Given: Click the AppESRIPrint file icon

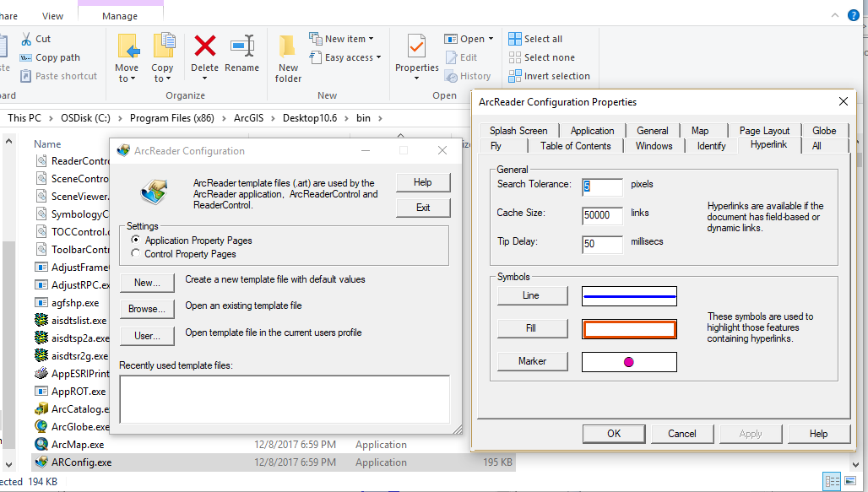Looking at the screenshot, I should point(41,373).
